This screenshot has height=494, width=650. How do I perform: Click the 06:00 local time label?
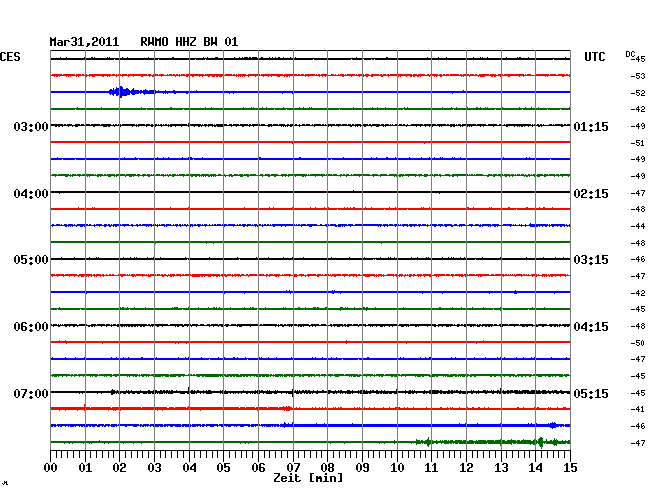click(31, 327)
